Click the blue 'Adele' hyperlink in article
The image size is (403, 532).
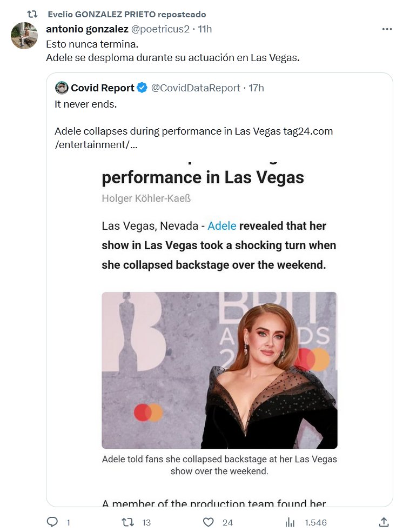pos(222,225)
